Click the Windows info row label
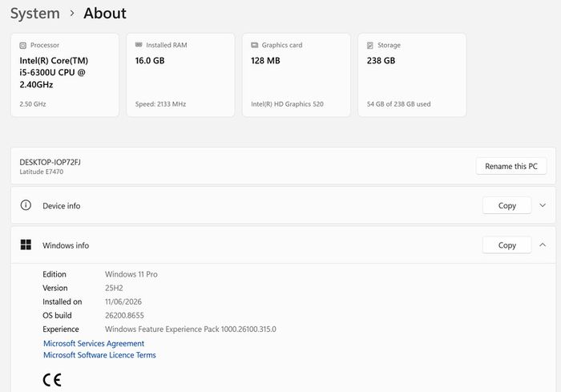The height and width of the screenshot is (392, 561). point(66,245)
